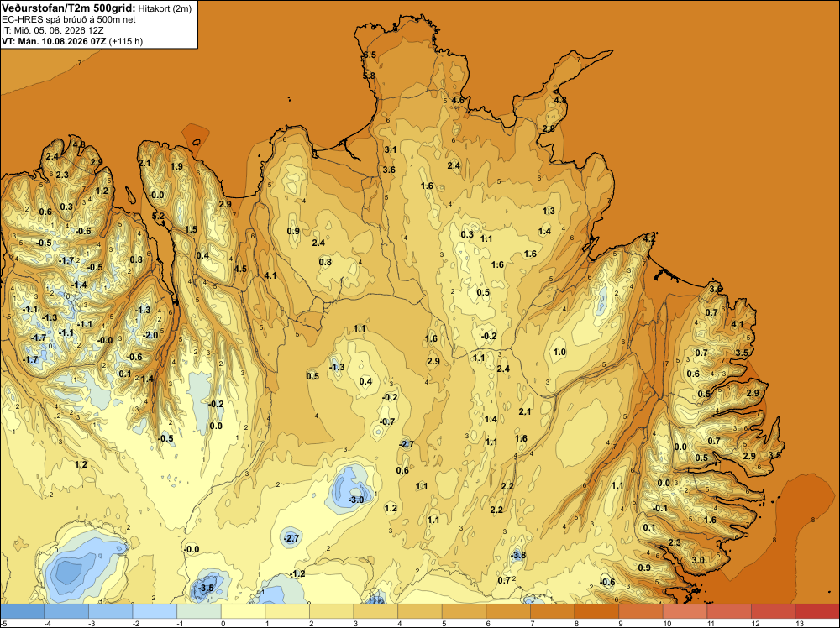This screenshot has height=628, width=840.
Task: Select the cold spot value "-3.8"
Action: click(518, 555)
